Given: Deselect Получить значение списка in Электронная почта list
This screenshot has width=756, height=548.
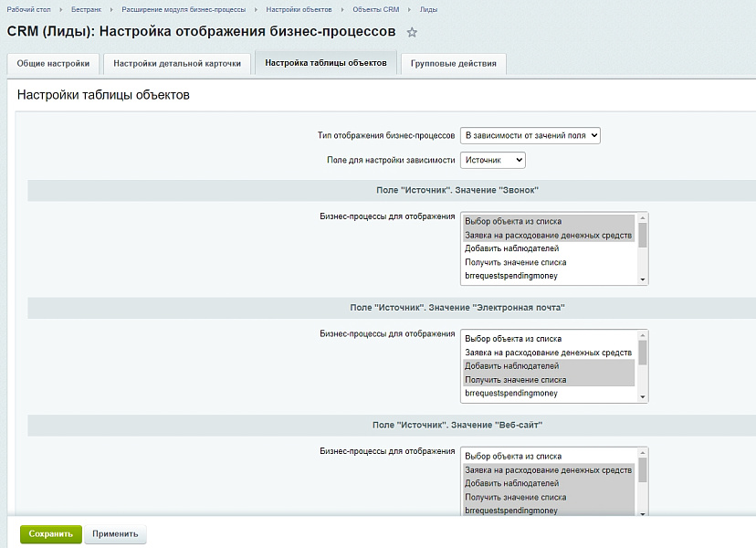Looking at the screenshot, I should click(x=515, y=380).
